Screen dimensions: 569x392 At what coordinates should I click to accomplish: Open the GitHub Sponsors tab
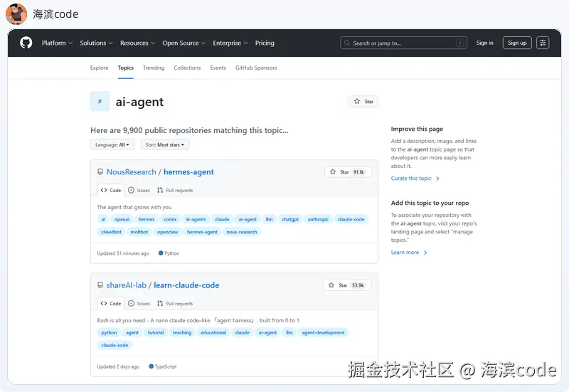point(256,68)
